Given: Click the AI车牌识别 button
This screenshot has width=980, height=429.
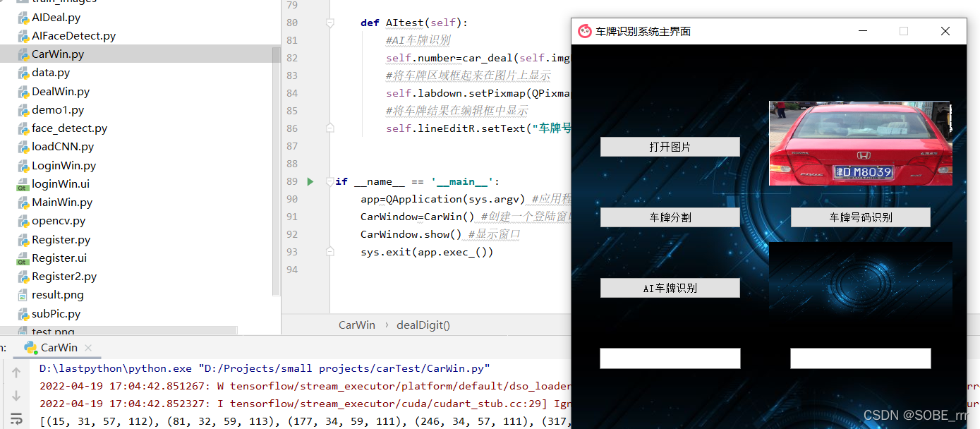Looking at the screenshot, I should 670,288.
